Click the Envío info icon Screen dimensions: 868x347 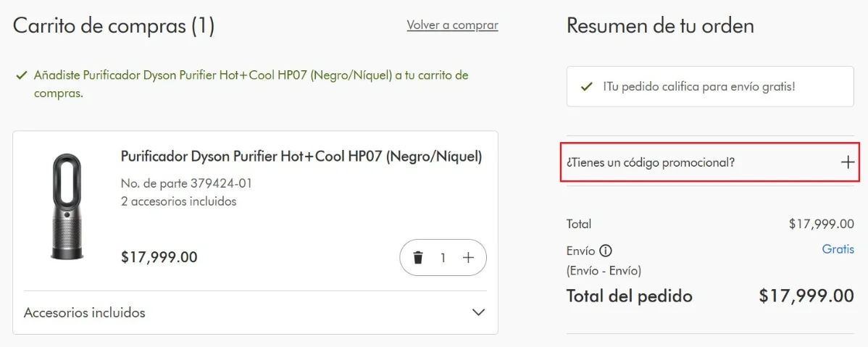pos(606,251)
